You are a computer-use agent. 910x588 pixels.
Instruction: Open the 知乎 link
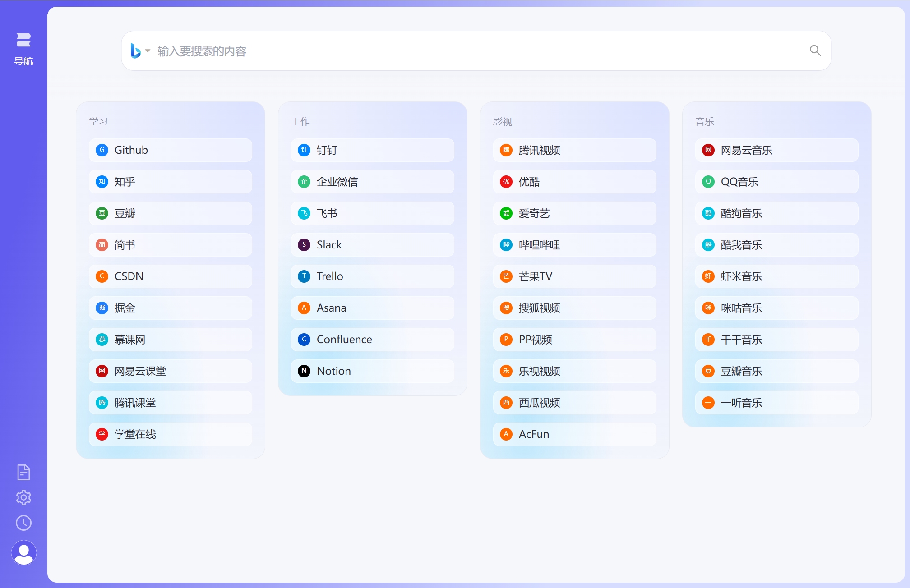[x=171, y=182]
